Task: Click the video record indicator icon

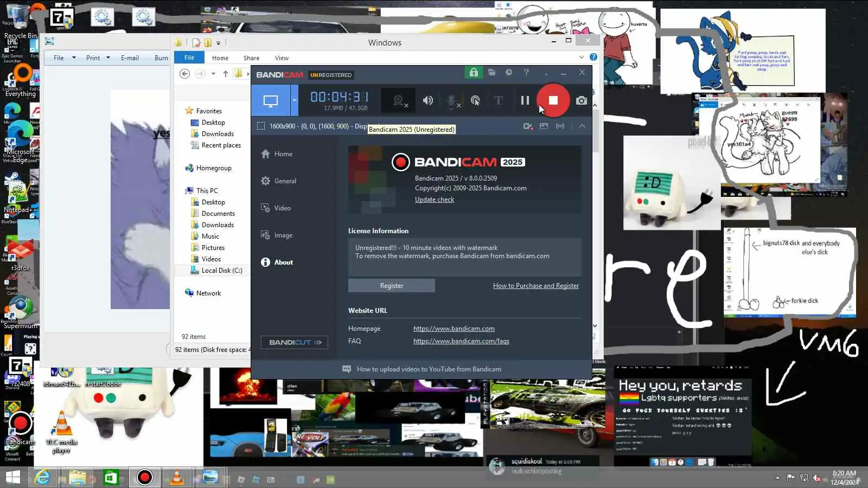Action: 527,126
